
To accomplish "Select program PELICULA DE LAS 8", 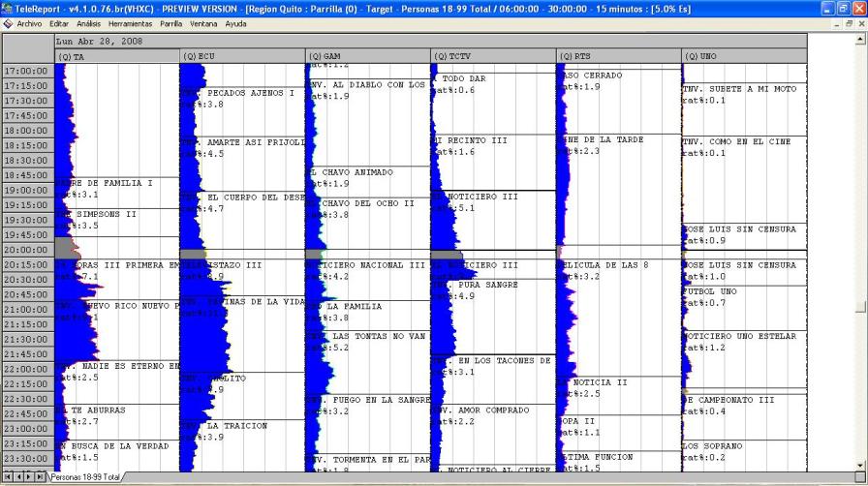I will 604,265.
